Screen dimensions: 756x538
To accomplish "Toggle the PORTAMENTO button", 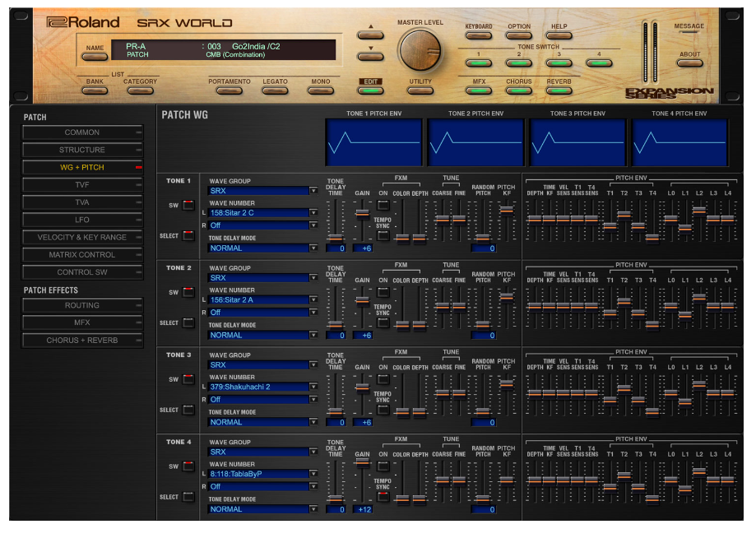I will click(x=229, y=90).
